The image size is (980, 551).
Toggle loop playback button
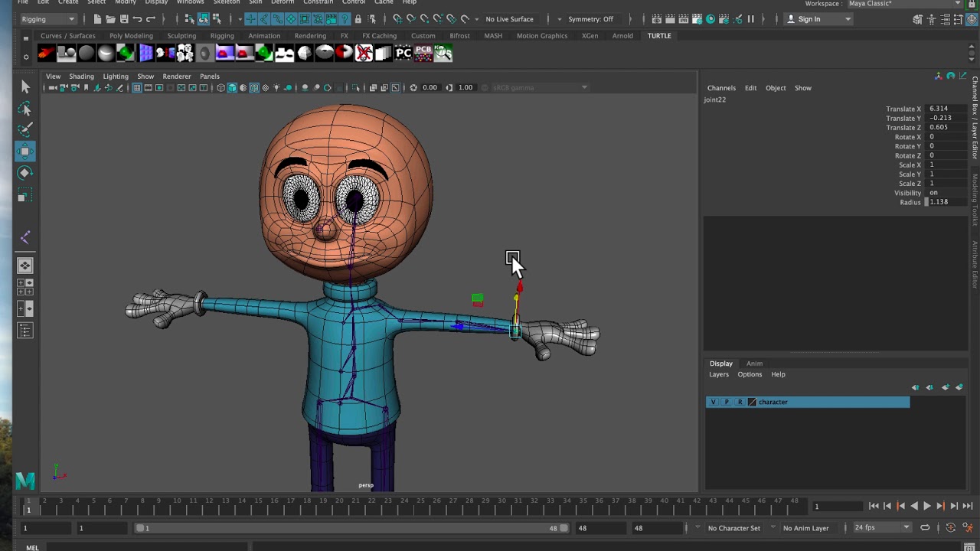click(925, 528)
